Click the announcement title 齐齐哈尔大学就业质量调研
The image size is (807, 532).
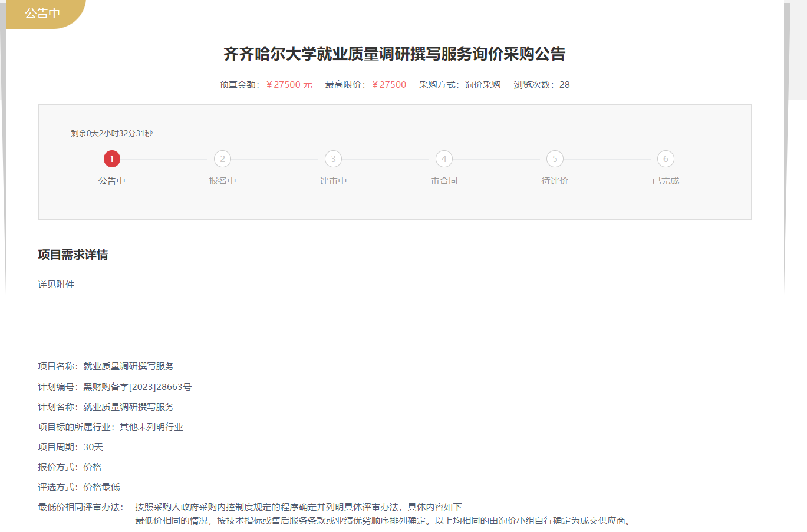pyautogui.click(x=394, y=54)
